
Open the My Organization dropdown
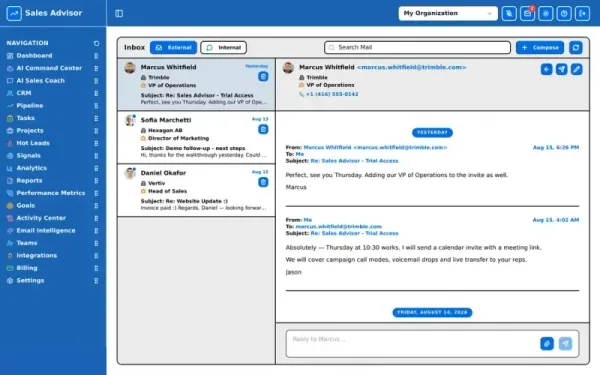pos(448,13)
